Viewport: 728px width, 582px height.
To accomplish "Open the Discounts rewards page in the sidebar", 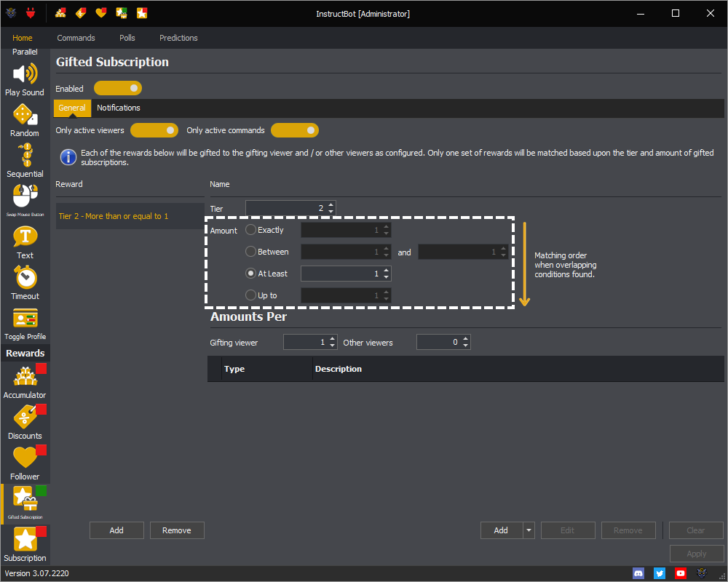I will [x=25, y=423].
